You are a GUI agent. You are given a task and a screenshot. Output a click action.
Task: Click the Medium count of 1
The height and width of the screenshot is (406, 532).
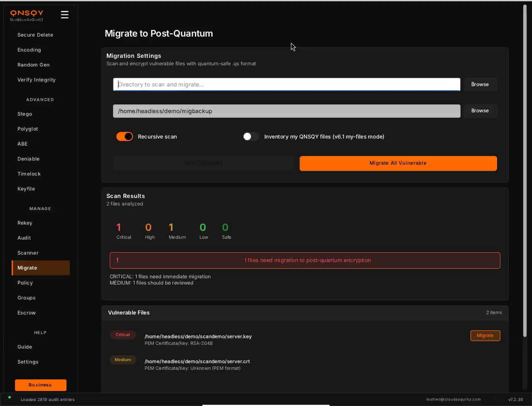tap(171, 228)
